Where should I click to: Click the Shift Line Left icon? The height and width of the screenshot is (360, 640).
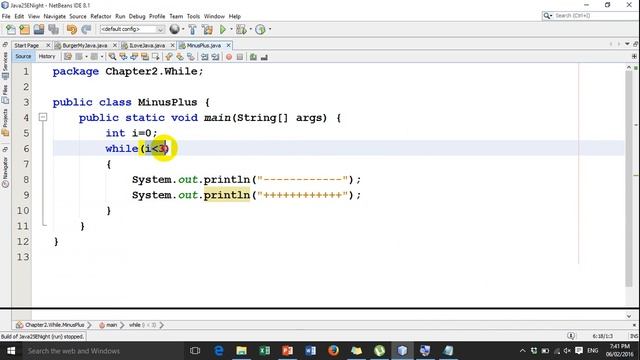(x=204, y=57)
